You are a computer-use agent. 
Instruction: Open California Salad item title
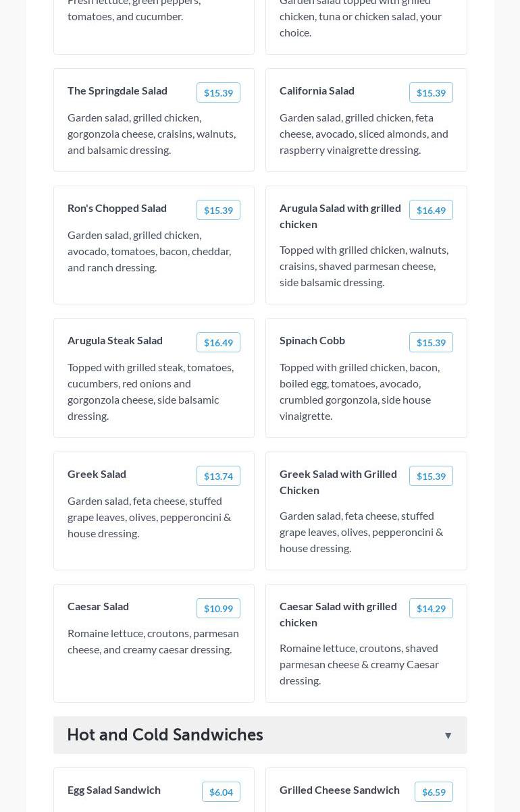click(317, 90)
